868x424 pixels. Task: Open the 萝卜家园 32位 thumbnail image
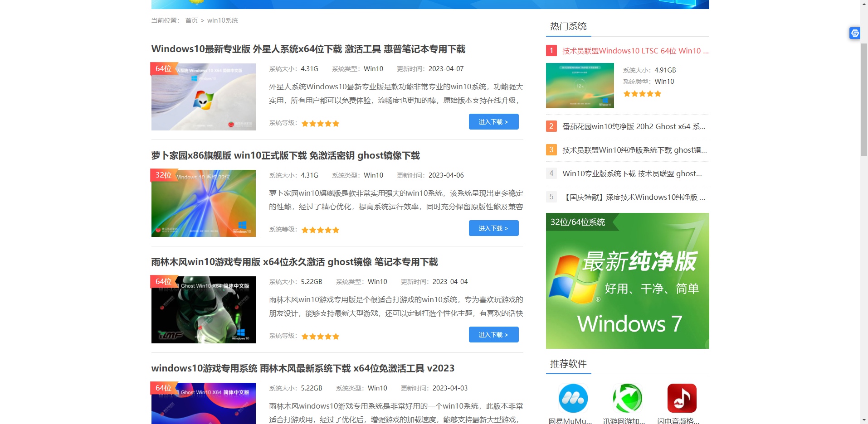204,203
